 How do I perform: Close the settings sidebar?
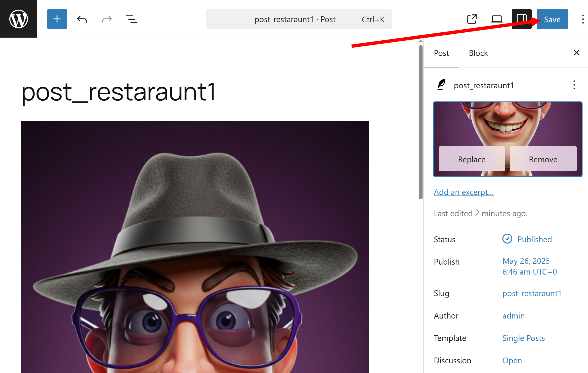tap(576, 53)
